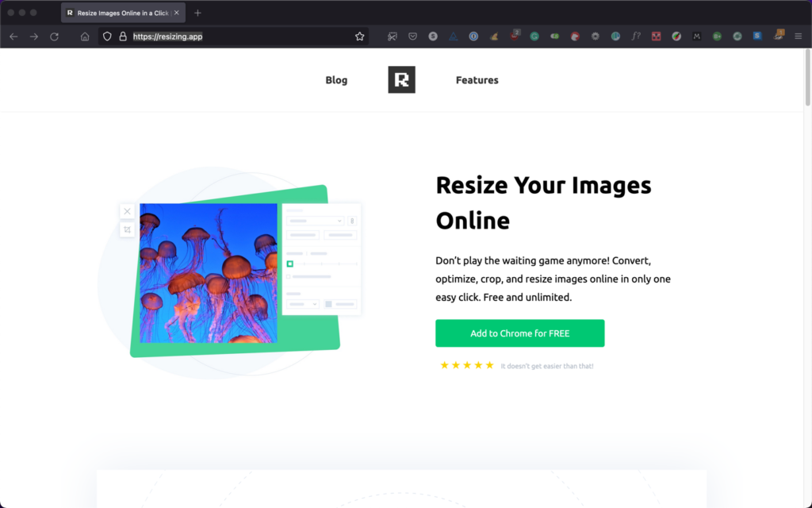Image resolution: width=812 pixels, height=508 pixels.
Task: Click the Grammarly extension icon
Action: pyautogui.click(x=534, y=37)
